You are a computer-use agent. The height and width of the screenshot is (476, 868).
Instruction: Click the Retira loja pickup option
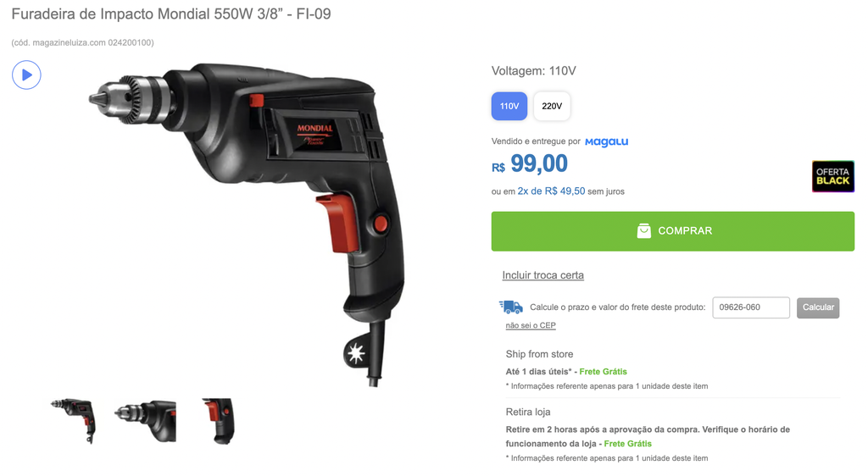click(527, 412)
